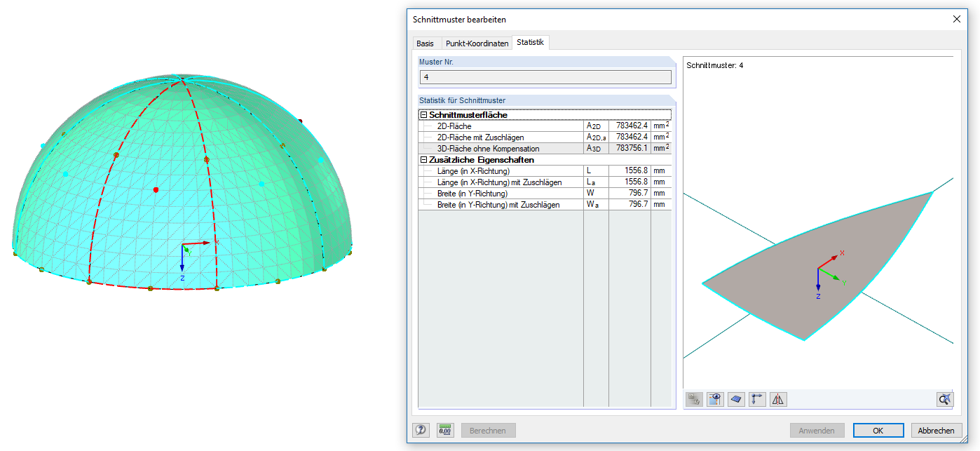Close the Schnittmuster bearbeiten dialog
This screenshot has width=980, height=451.
(957, 19)
